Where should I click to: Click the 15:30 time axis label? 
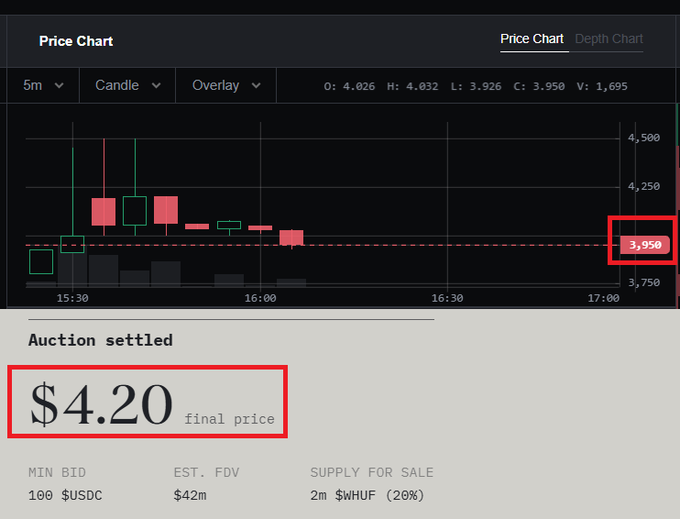[x=72, y=298]
